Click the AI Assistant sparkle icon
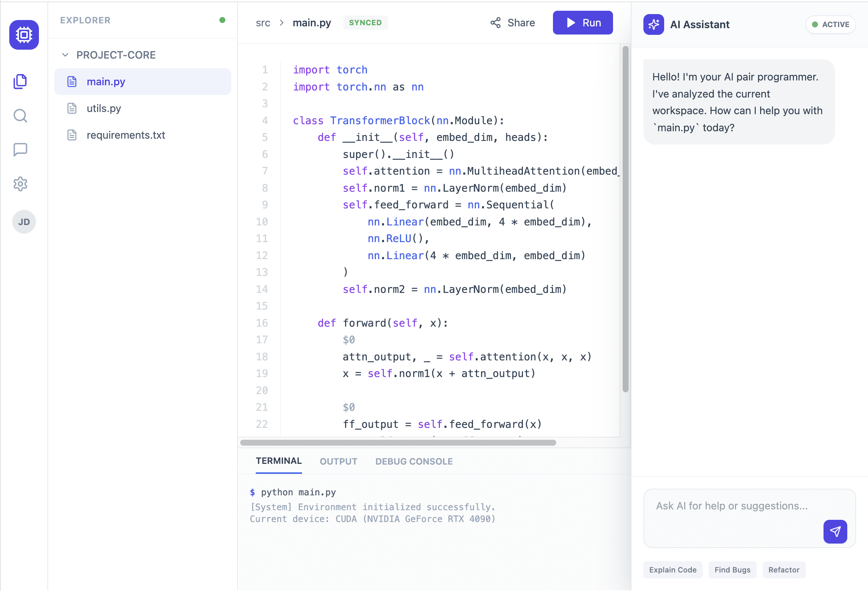868x591 pixels. 653,24
